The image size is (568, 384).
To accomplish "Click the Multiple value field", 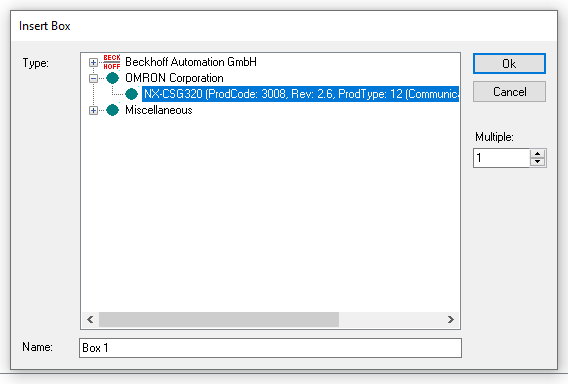I will (502, 158).
